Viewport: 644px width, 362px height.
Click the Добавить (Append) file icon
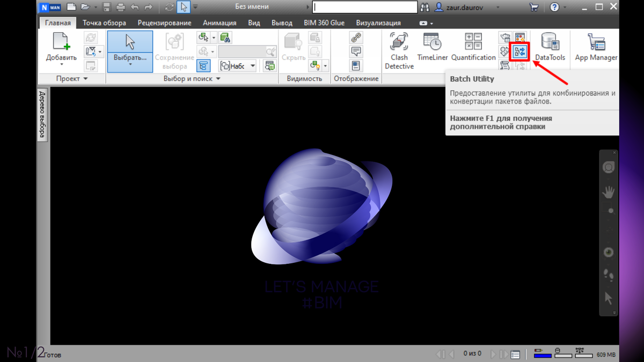tap(61, 42)
